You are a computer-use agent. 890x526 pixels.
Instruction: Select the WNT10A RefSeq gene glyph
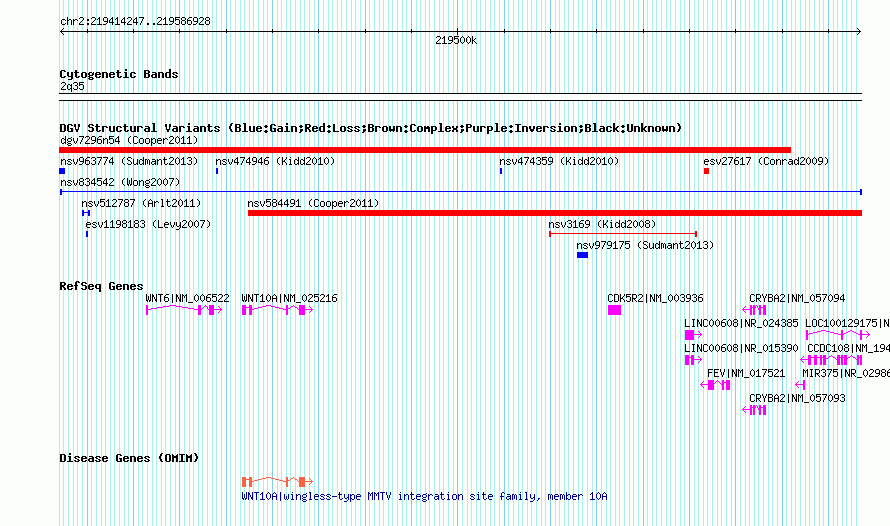pyautogui.click(x=277, y=310)
